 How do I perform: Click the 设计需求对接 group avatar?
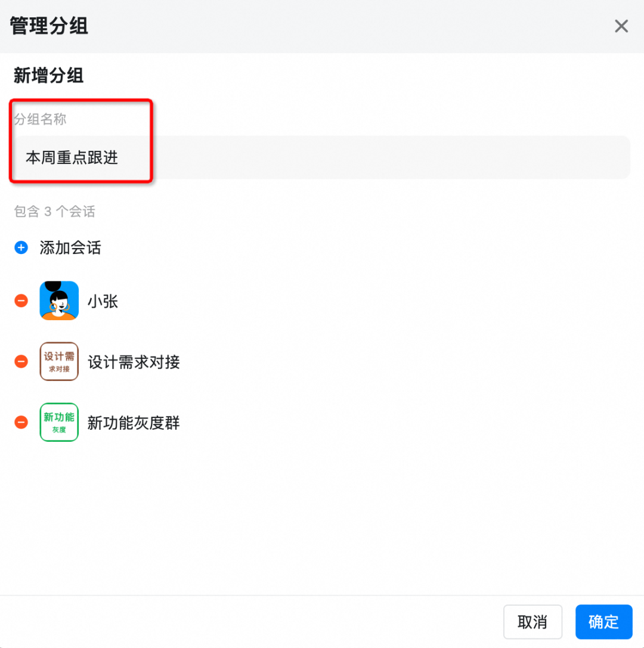(x=59, y=362)
